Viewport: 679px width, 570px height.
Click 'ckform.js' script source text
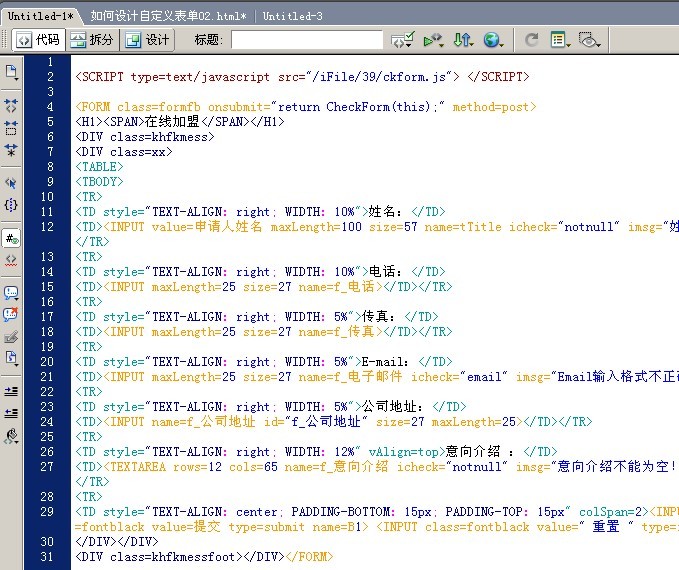[414, 77]
